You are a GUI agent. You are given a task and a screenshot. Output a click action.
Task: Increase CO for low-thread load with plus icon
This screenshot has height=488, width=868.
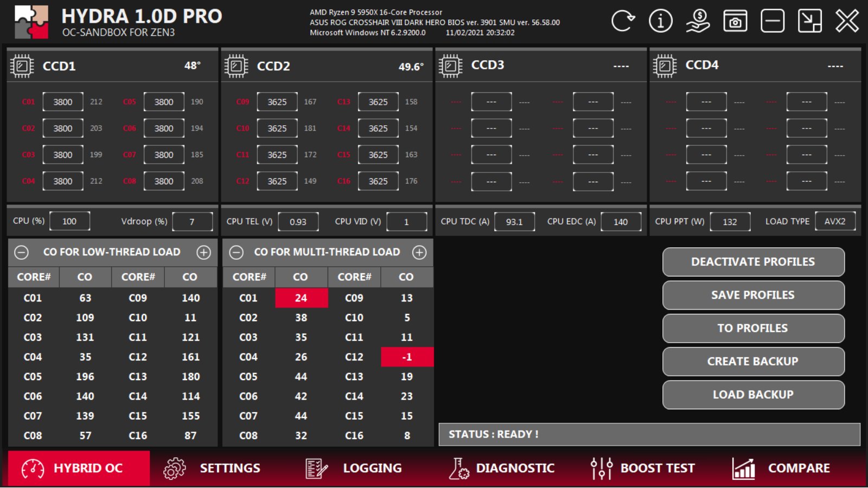point(204,252)
